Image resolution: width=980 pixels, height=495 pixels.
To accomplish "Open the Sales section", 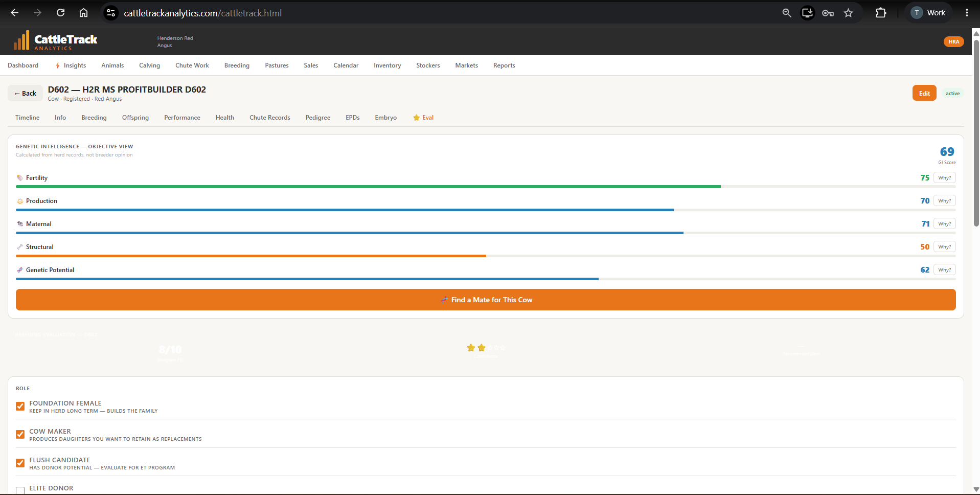I will 311,65.
